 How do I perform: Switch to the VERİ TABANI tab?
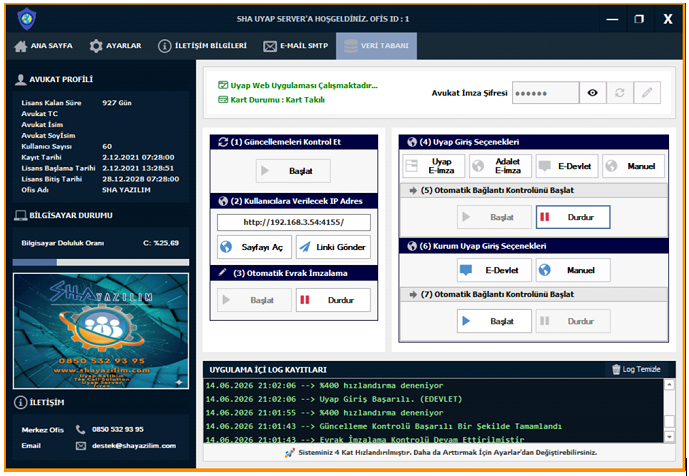pos(376,46)
